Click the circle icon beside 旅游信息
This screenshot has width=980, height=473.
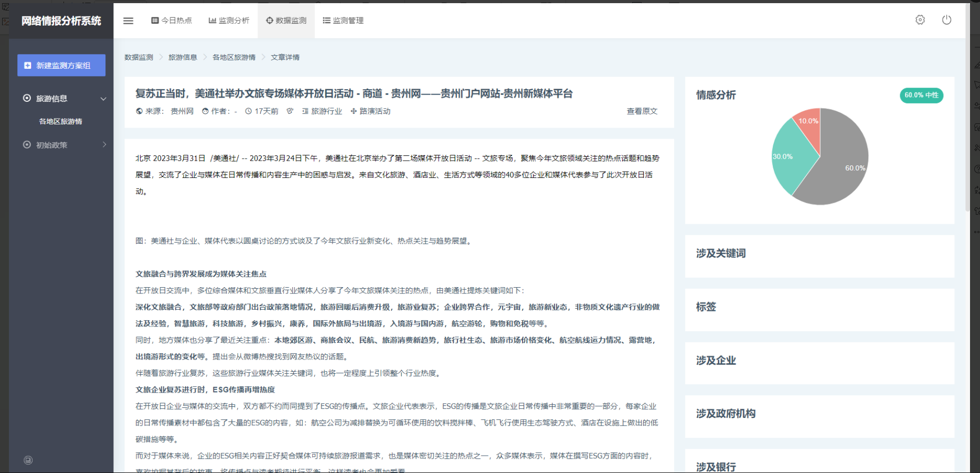pos(27,98)
